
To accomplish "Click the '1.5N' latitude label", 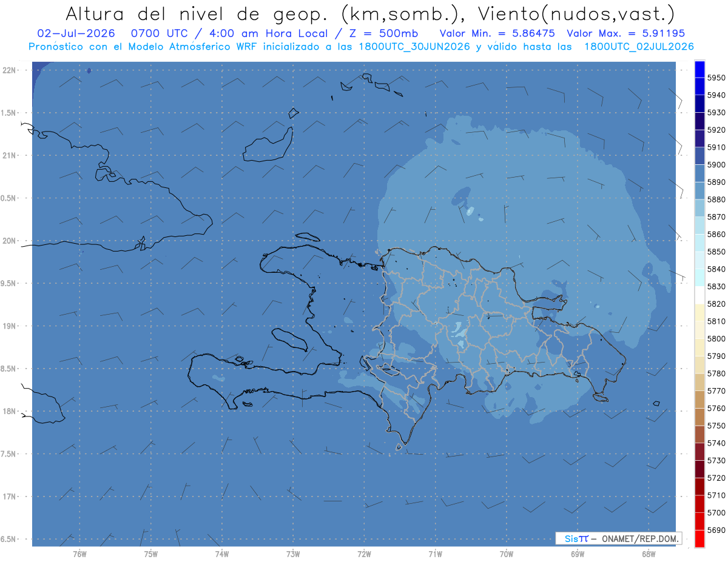I will click(8, 113).
